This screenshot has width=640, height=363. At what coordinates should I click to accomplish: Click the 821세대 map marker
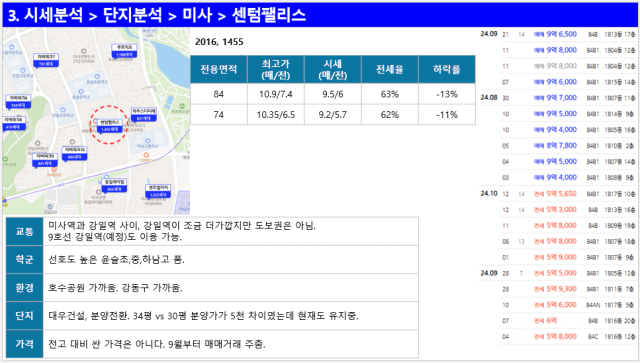(144, 115)
